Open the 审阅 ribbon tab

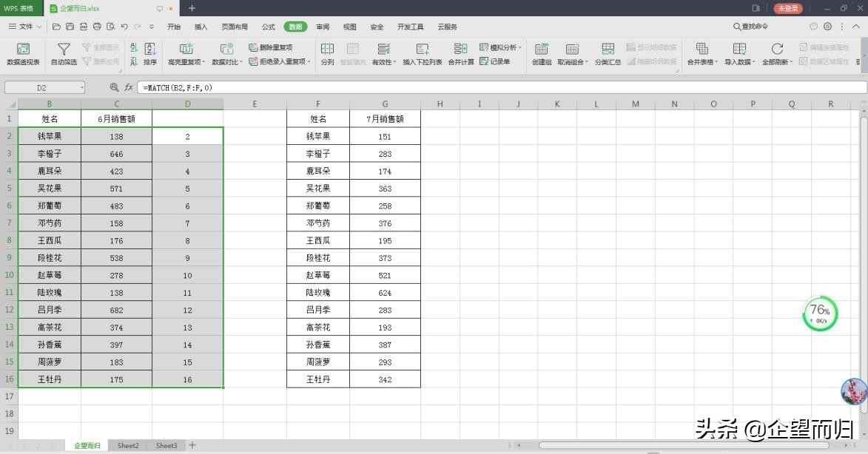click(x=323, y=27)
